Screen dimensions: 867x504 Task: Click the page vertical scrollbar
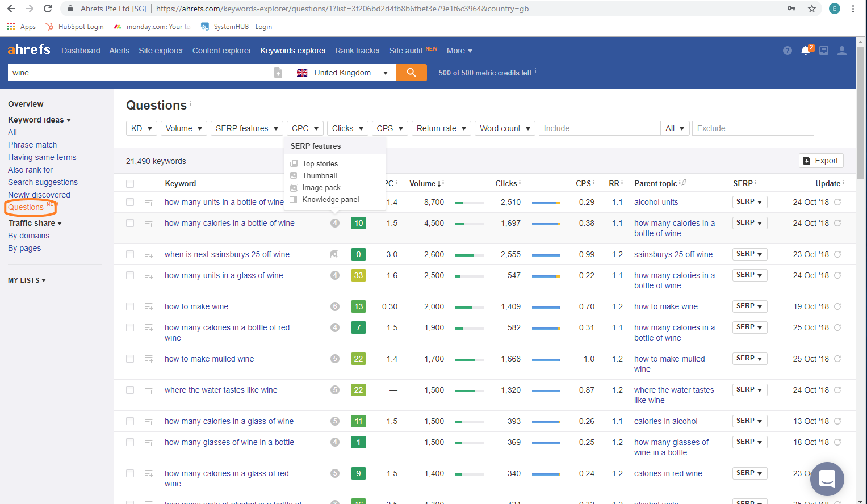point(860,112)
